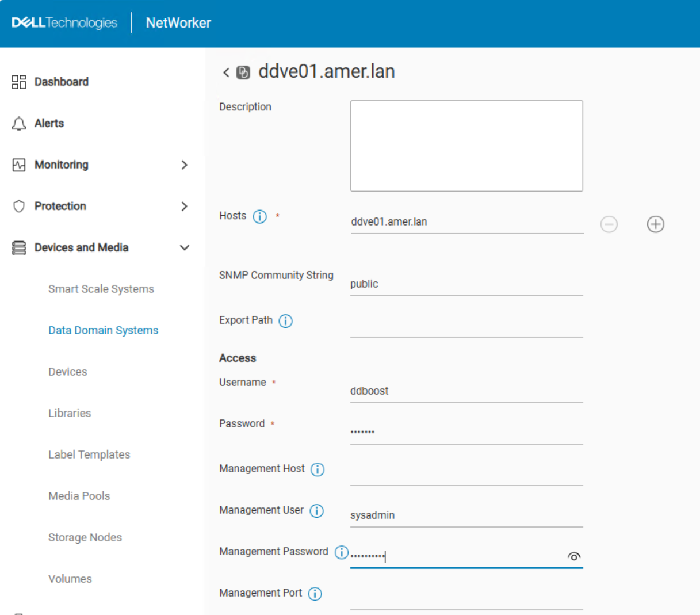Open Media Pools from the sidebar
Screen dimensions: 700x615
point(79,496)
